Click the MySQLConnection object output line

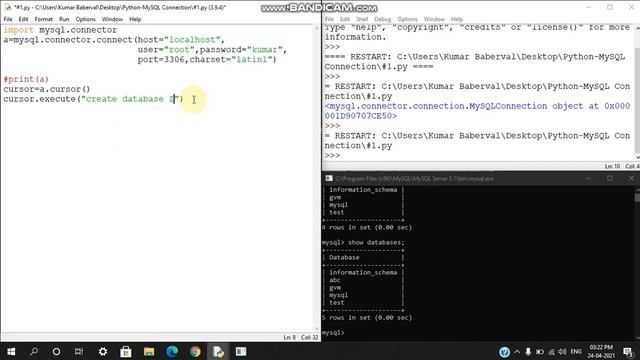coord(477,111)
